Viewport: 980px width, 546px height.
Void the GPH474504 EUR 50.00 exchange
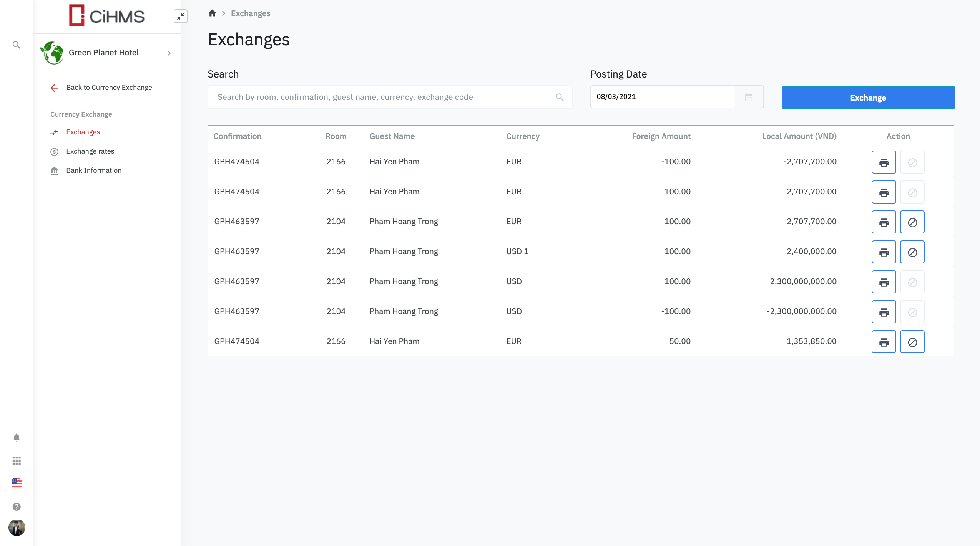[x=912, y=341]
